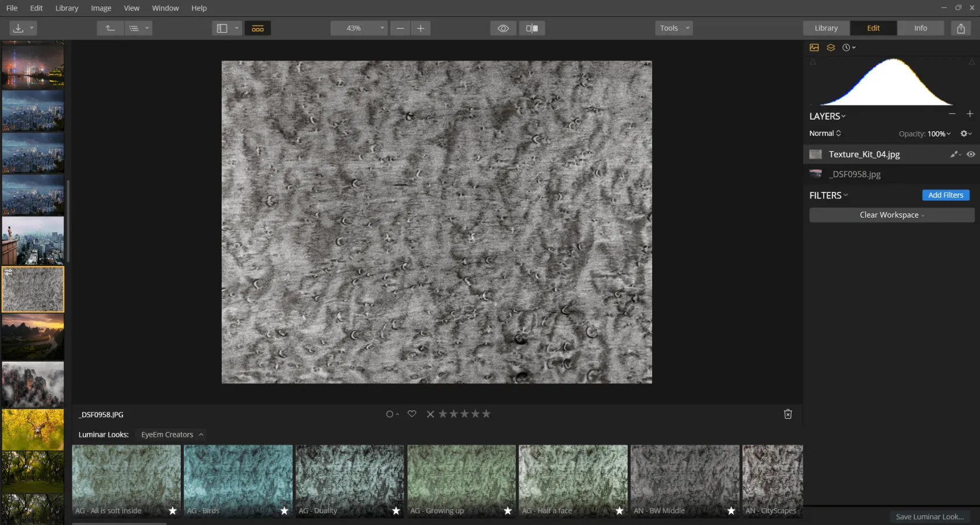Open the Tools dropdown menu
980x525 pixels.
point(674,28)
